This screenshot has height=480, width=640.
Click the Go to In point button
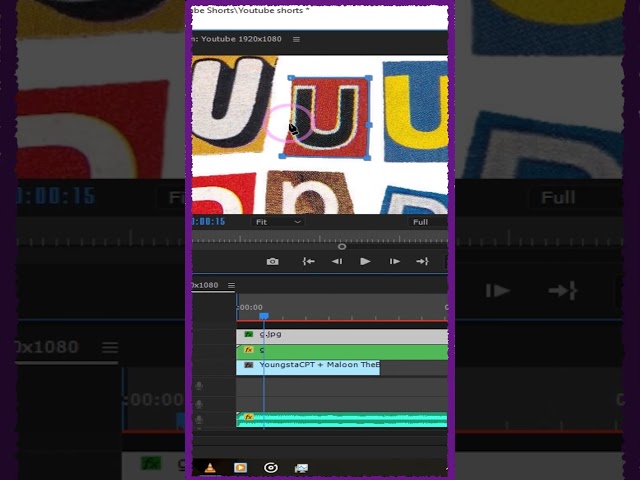pos(308,261)
